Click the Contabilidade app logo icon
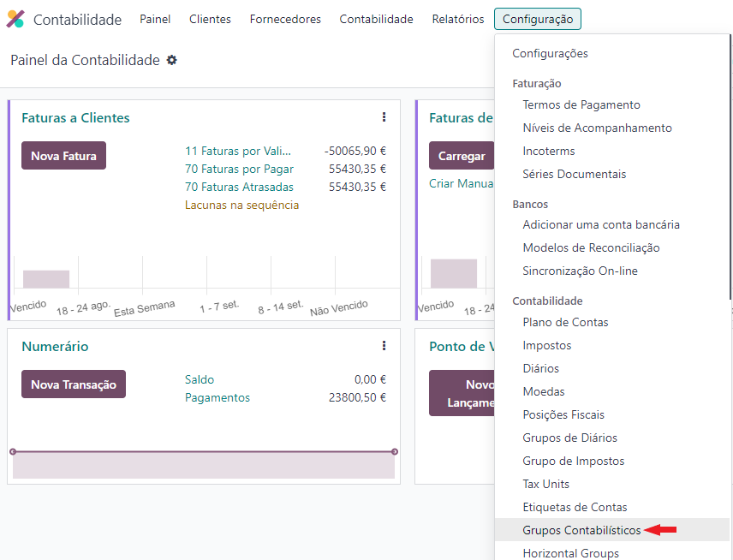 click(15, 19)
